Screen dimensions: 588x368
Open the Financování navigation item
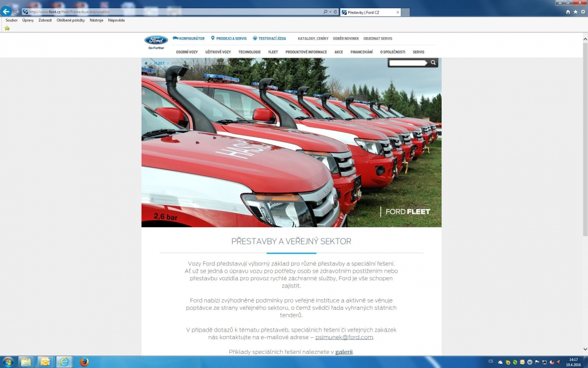pyautogui.click(x=362, y=52)
